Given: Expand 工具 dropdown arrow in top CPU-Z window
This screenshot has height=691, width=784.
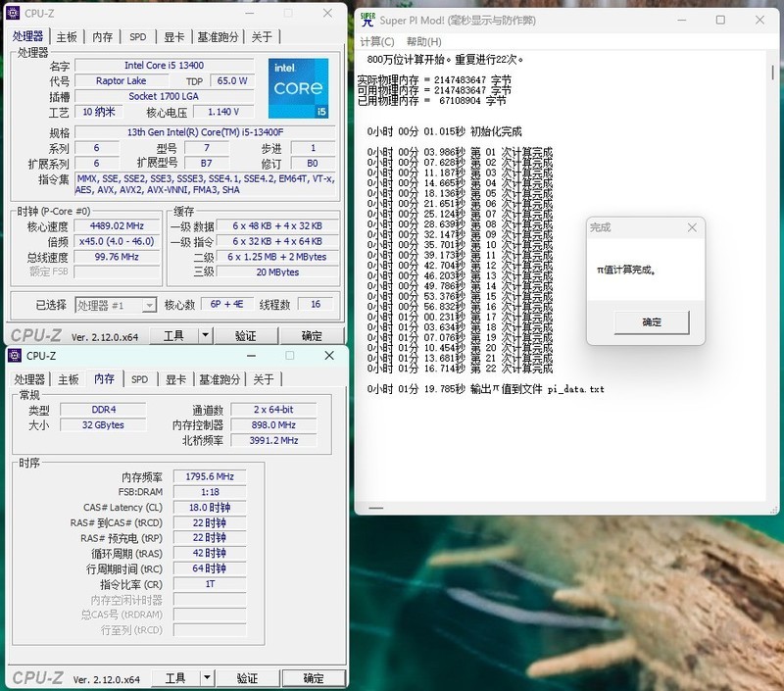Looking at the screenshot, I should coord(206,336).
